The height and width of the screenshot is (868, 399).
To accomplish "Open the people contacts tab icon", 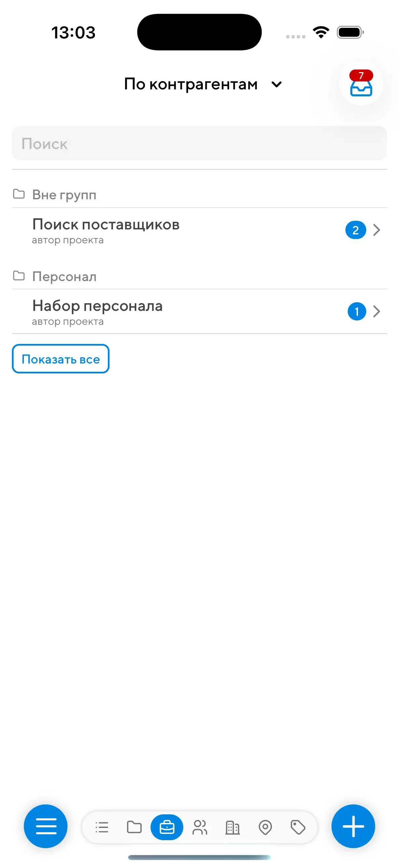I will click(x=200, y=827).
